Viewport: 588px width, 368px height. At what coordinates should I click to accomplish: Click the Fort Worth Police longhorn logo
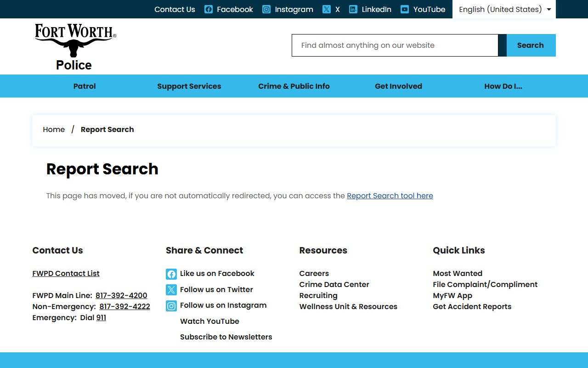click(75, 46)
